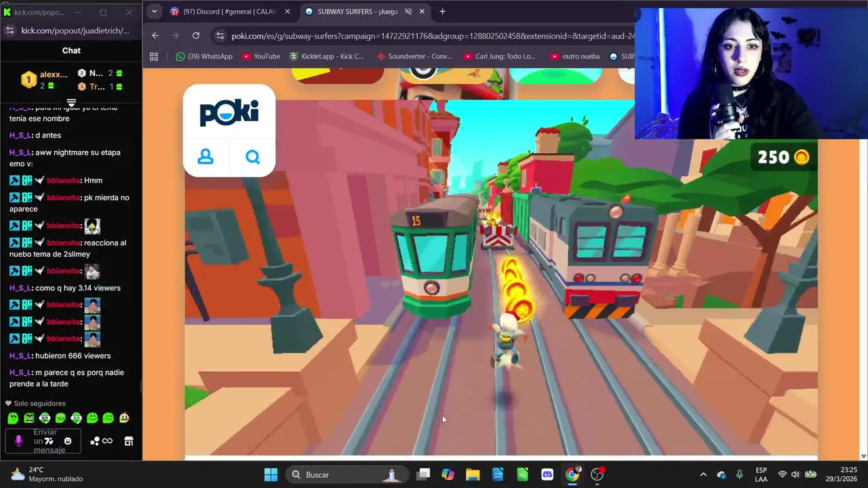Open Discord from the taskbar

click(x=547, y=474)
